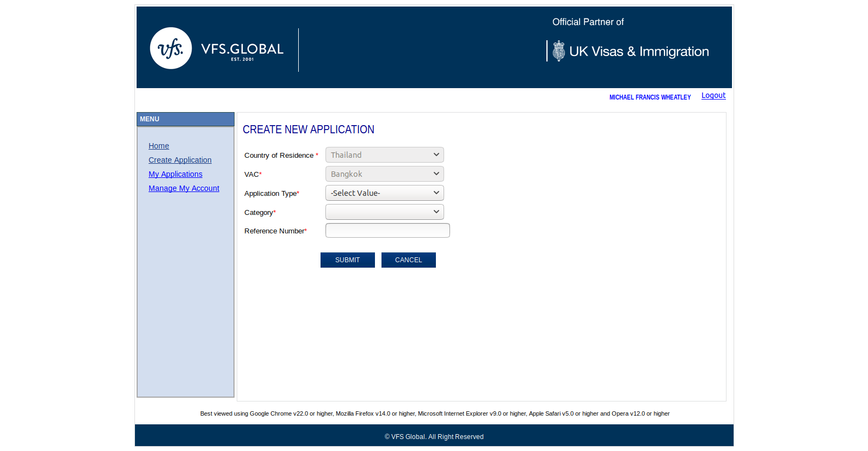Screen dimensions: 868x451
Task: Click the UK Visas & Immigration crest icon
Action: 559,51
